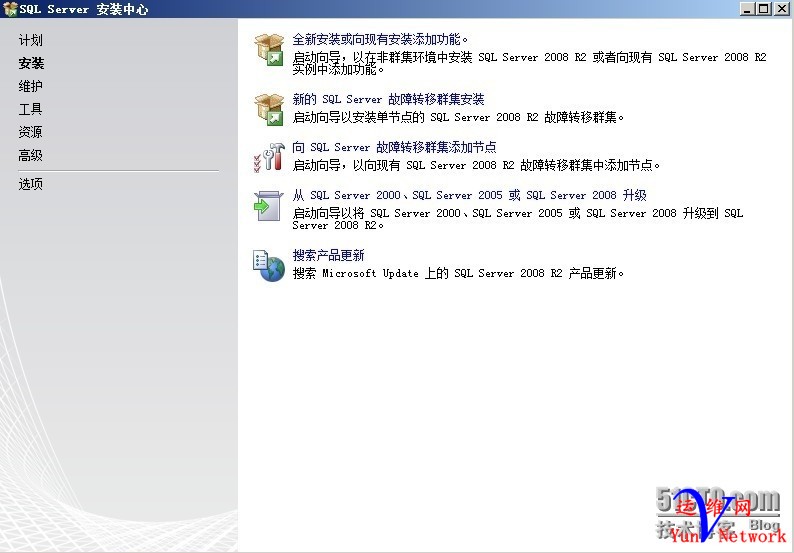Minimize the SQL Server 安装中心 window

(x=747, y=9)
